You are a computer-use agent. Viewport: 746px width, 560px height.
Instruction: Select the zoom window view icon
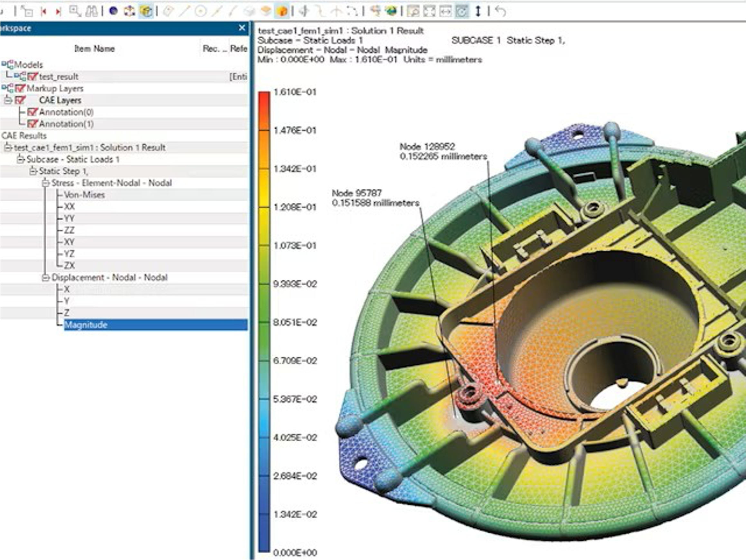413,12
